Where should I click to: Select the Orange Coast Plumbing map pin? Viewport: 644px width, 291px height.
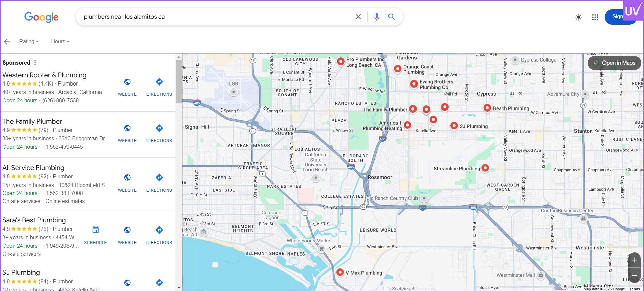click(398, 69)
